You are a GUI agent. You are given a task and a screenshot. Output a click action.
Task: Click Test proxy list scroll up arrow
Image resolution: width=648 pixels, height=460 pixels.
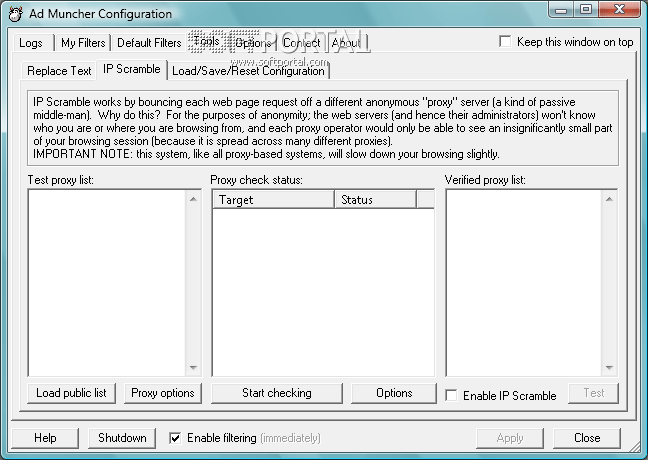193,199
